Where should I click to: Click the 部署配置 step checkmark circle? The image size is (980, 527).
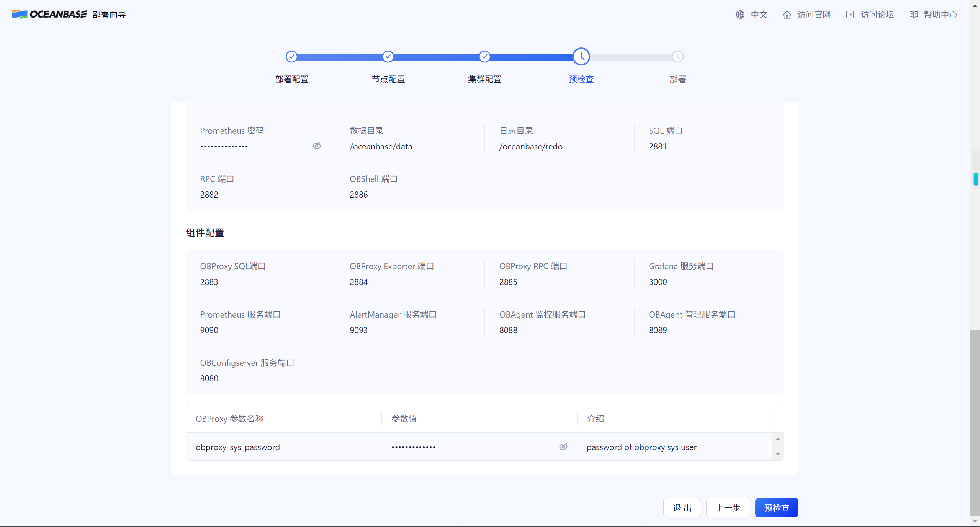click(x=291, y=57)
